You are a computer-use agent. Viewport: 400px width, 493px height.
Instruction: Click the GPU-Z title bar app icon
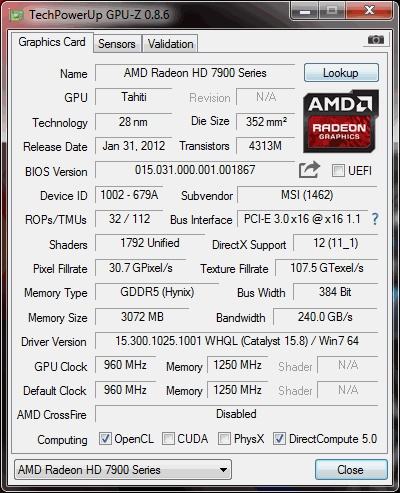17,15
